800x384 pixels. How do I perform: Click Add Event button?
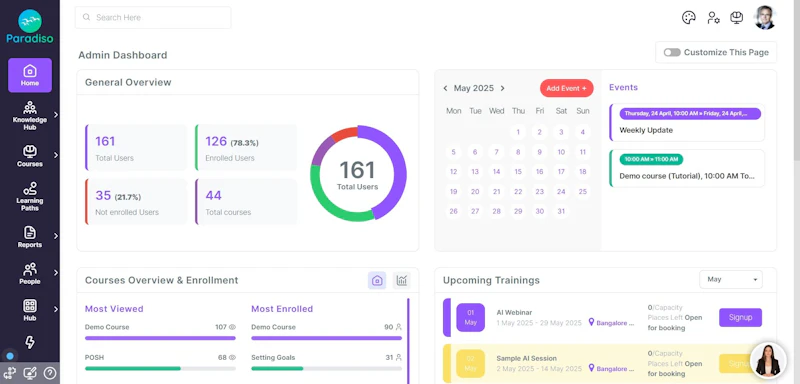pos(566,88)
